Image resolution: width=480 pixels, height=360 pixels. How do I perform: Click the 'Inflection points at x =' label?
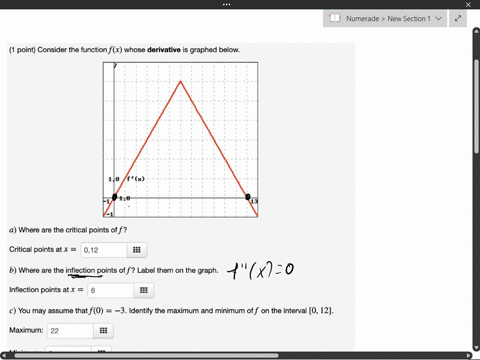coord(46,290)
